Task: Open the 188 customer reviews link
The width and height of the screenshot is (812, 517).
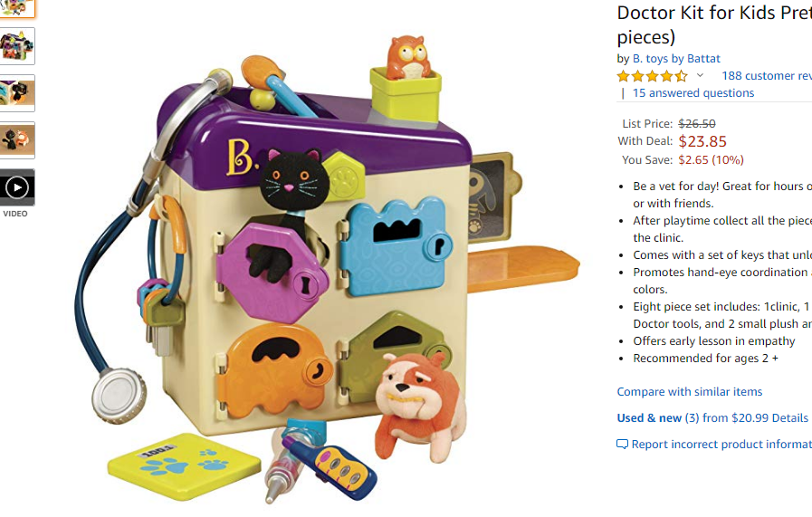Action: pyautogui.click(x=767, y=76)
